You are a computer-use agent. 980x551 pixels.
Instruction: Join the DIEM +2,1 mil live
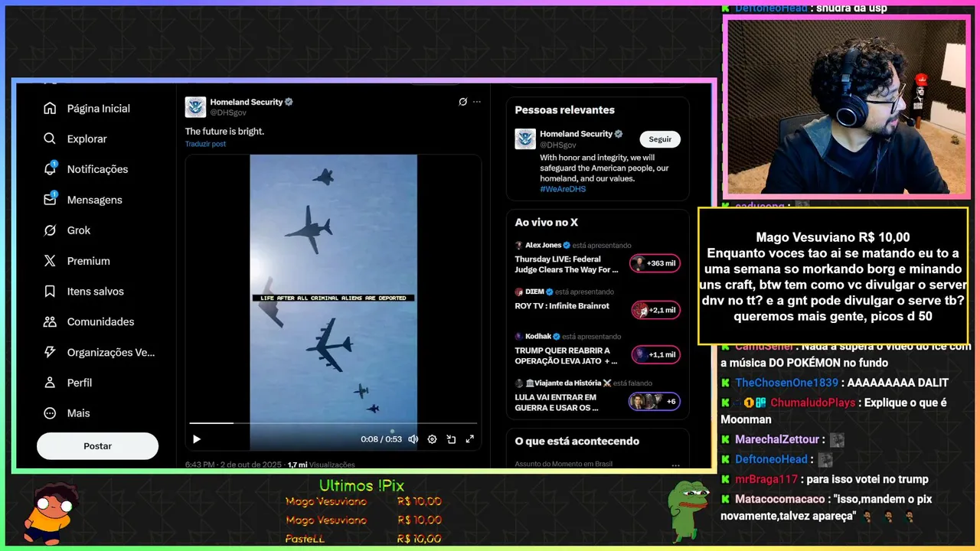655,310
